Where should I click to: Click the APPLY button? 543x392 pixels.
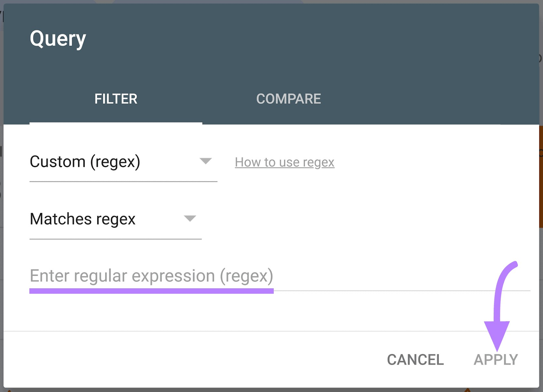496,360
